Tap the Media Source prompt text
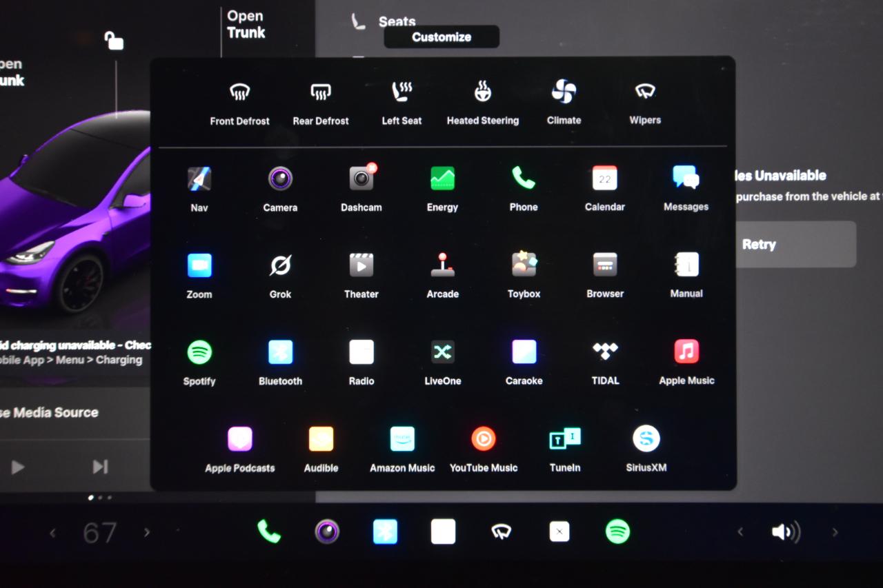883x588 pixels. click(49, 412)
